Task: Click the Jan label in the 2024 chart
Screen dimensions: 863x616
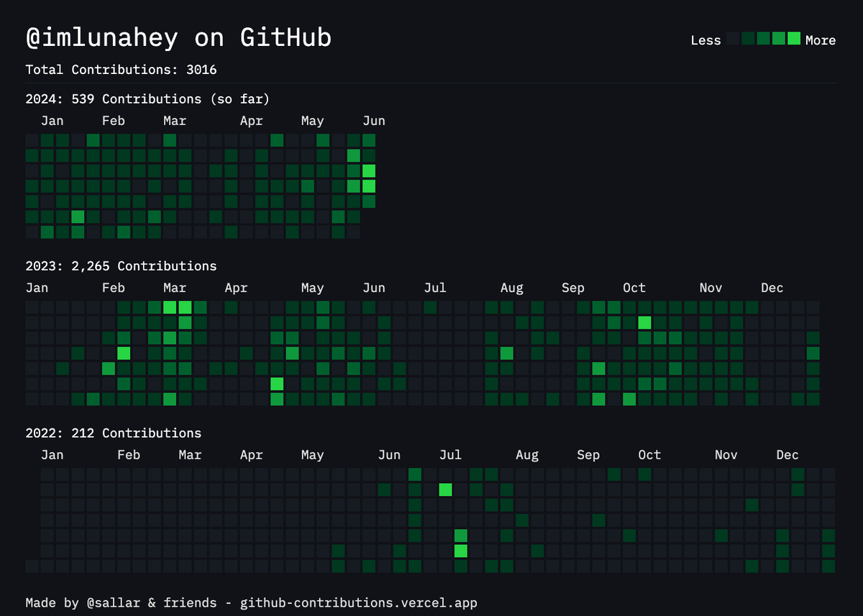Action: [x=52, y=121]
